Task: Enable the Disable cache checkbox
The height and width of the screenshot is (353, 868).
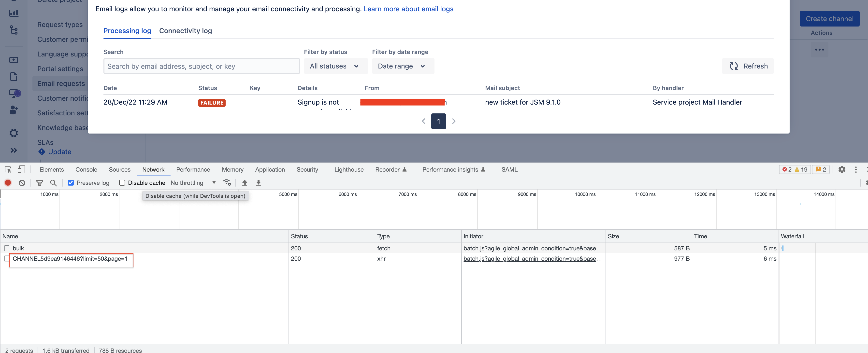Action: (x=122, y=183)
